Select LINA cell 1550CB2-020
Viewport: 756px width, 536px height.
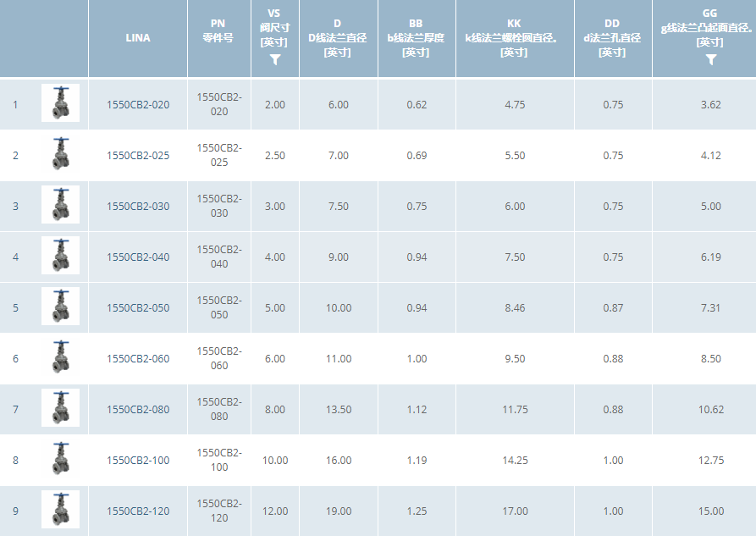(138, 105)
